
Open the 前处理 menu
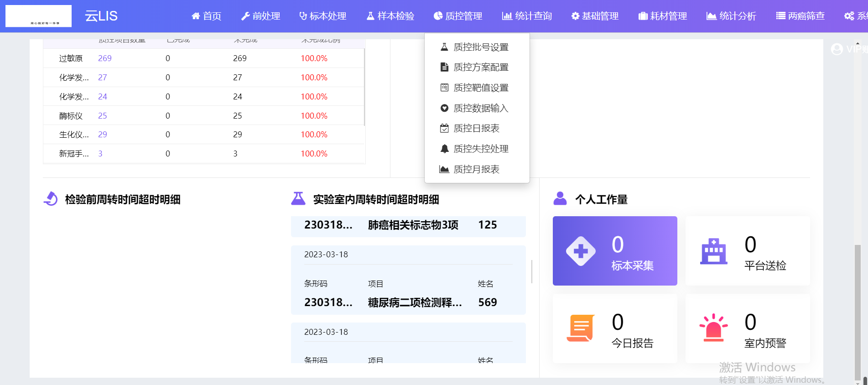(x=261, y=16)
